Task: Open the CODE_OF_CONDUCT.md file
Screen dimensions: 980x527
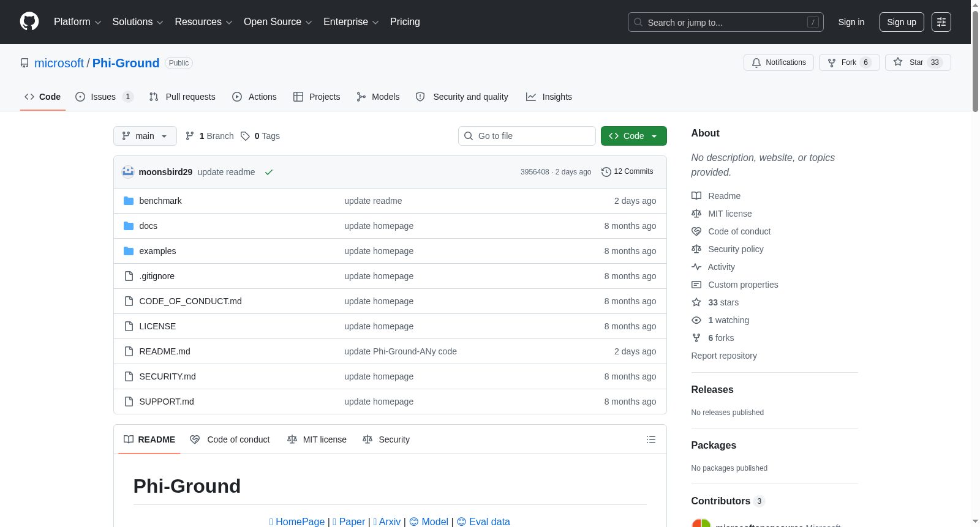Action: click(x=190, y=301)
